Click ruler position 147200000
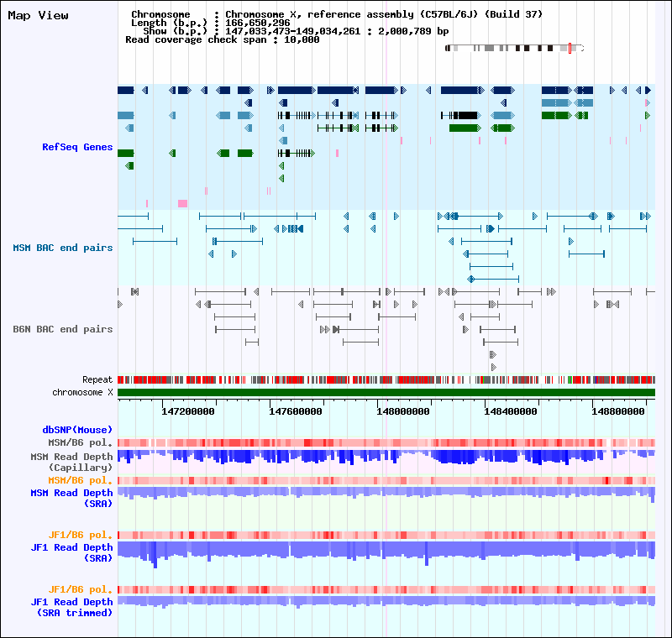This screenshot has height=638, width=672. (x=187, y=411)
